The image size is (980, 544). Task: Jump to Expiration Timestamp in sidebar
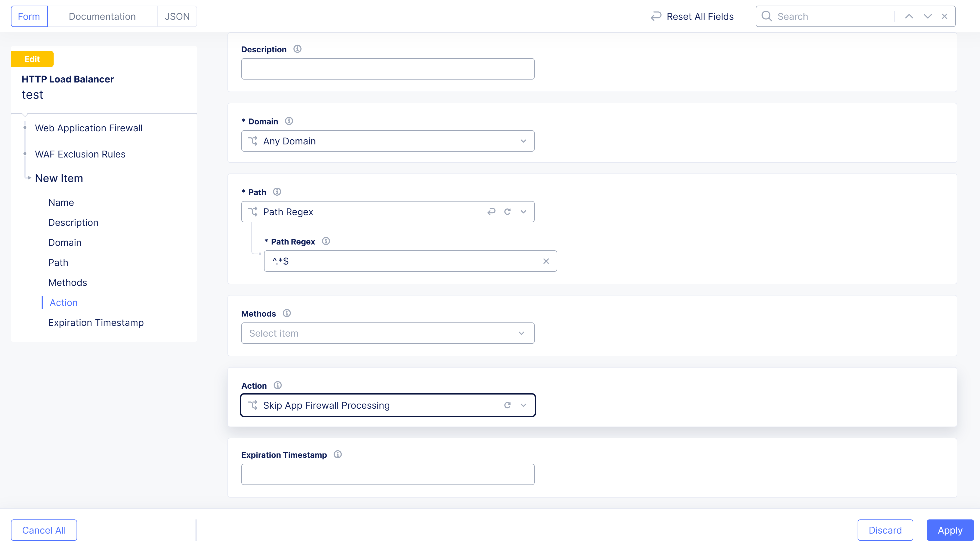point(96,322)
